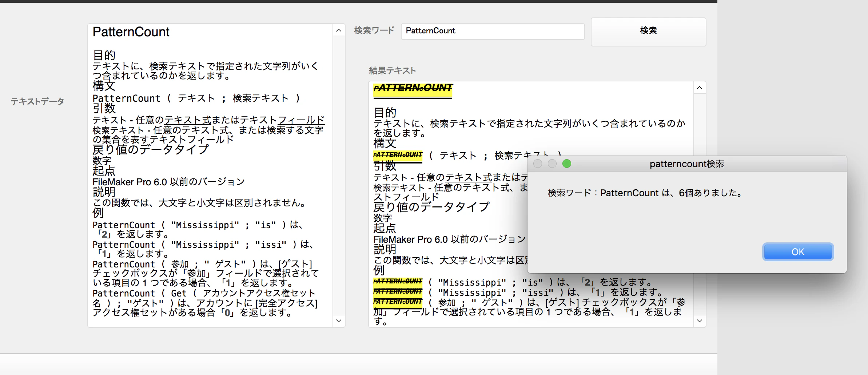
Task: Click the 戻り値のデータタイプ heading in text data
Action: [151, 149]
